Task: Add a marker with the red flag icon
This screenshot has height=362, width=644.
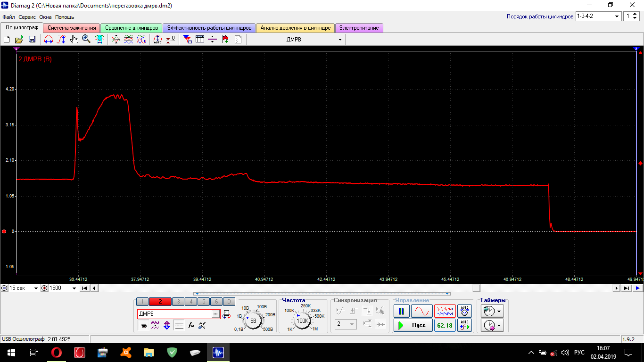Action: [225, 40]
